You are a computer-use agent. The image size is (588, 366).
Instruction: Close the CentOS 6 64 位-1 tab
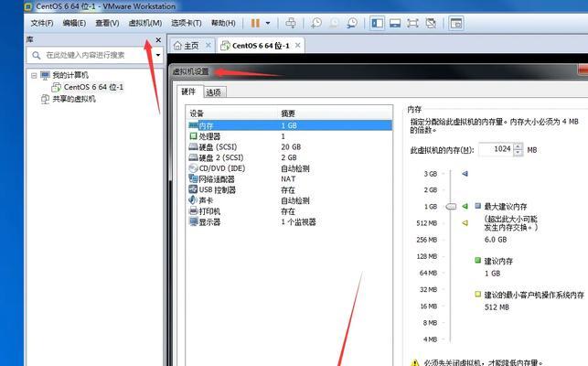298,46
